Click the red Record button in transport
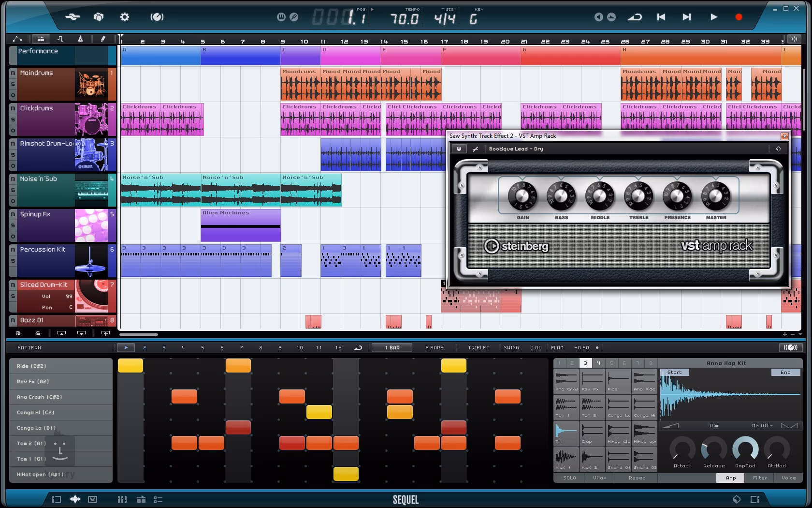This screenshot has height=508, width=812. [x=738, y=17]
